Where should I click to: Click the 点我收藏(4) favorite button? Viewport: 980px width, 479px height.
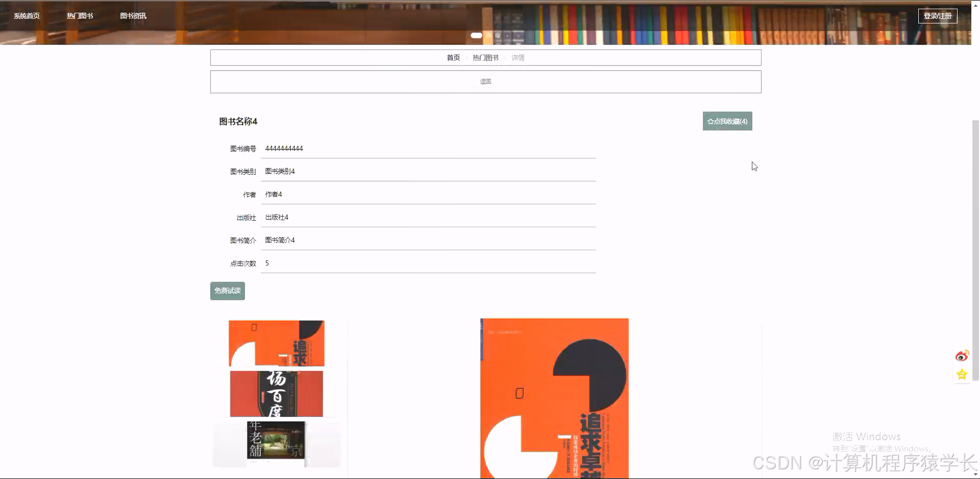point(727,121)
